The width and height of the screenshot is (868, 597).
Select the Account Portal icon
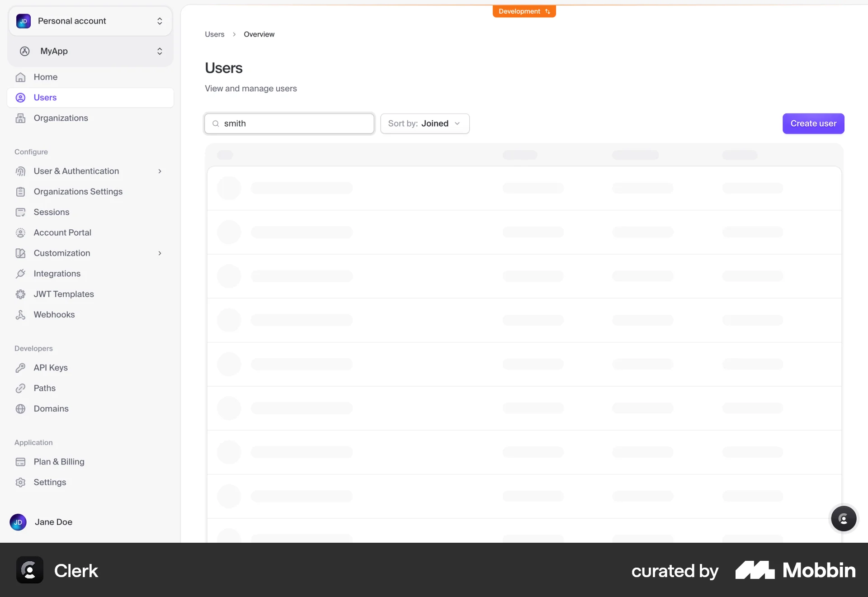pos(21,232)
